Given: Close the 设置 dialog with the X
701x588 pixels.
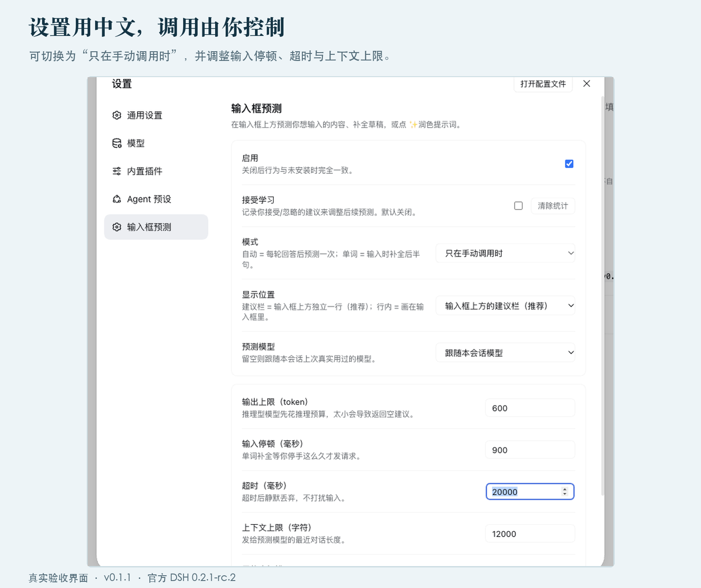Looking at the screenshot, I should (x=587, y=84).
